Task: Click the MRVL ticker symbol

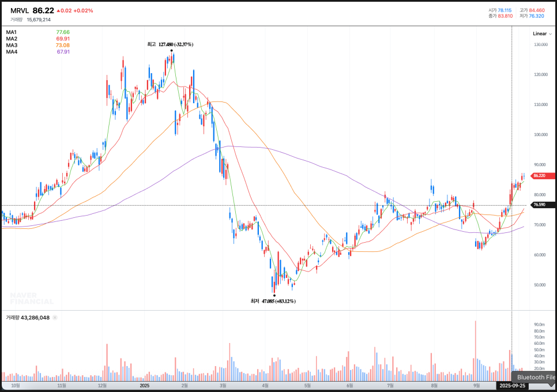Action: (20, 10)
